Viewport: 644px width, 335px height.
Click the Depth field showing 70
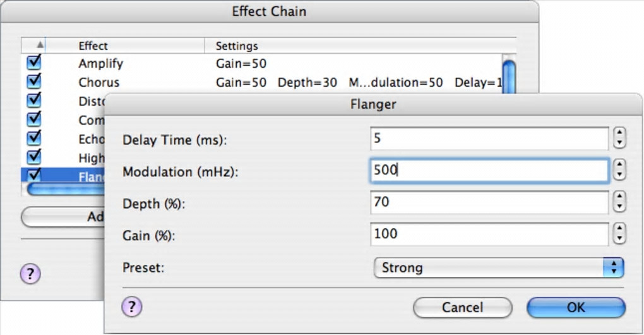coord(489,202)
